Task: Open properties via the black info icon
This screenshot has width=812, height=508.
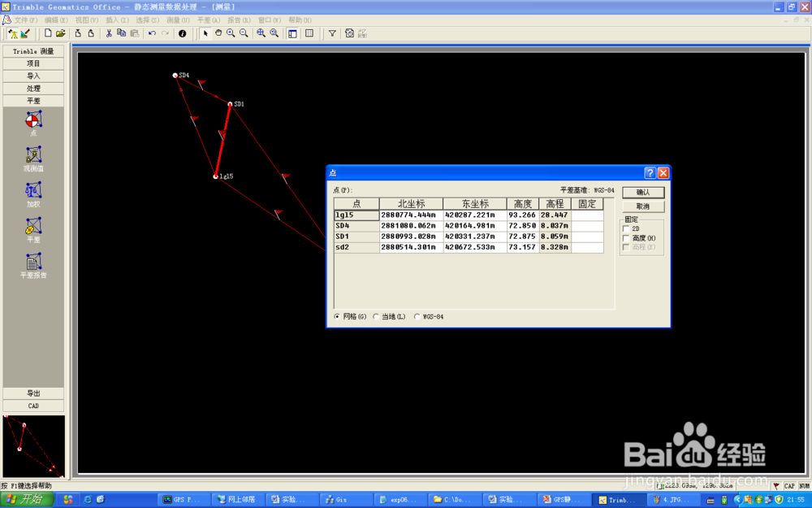Action: coord(182,33)
